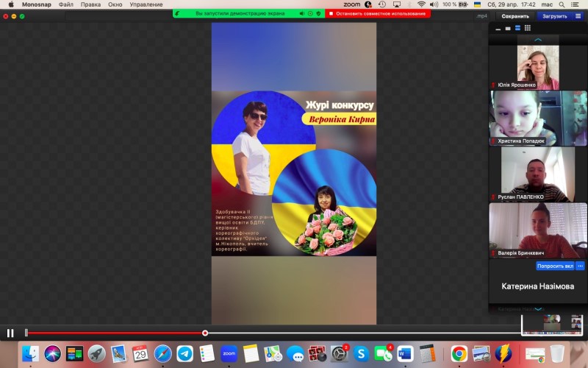This screenshot has width=588, height=368.
Task: Click the Попросить вкл button
Action: tap(555, 266)
